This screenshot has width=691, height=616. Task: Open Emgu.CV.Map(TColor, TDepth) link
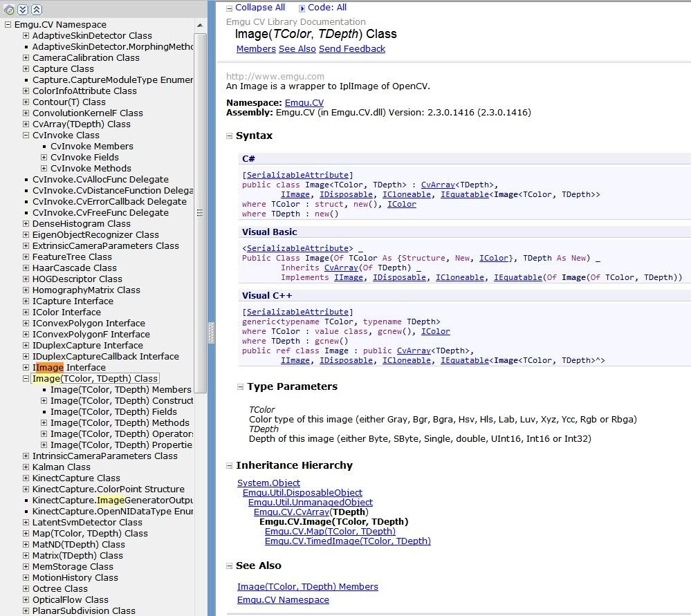click(x=330, y=532)
